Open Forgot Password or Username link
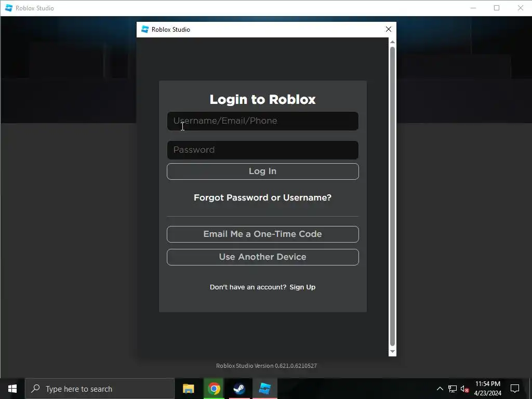This screenshot has height=399, width=532. (262, 197)
